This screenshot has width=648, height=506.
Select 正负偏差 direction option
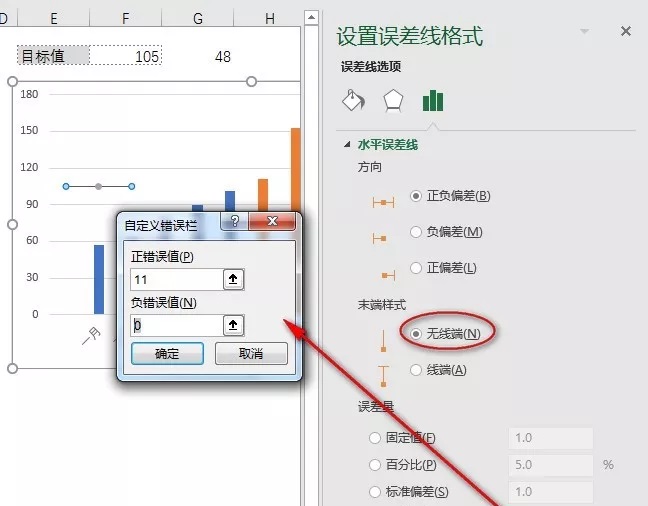[417, 196]
